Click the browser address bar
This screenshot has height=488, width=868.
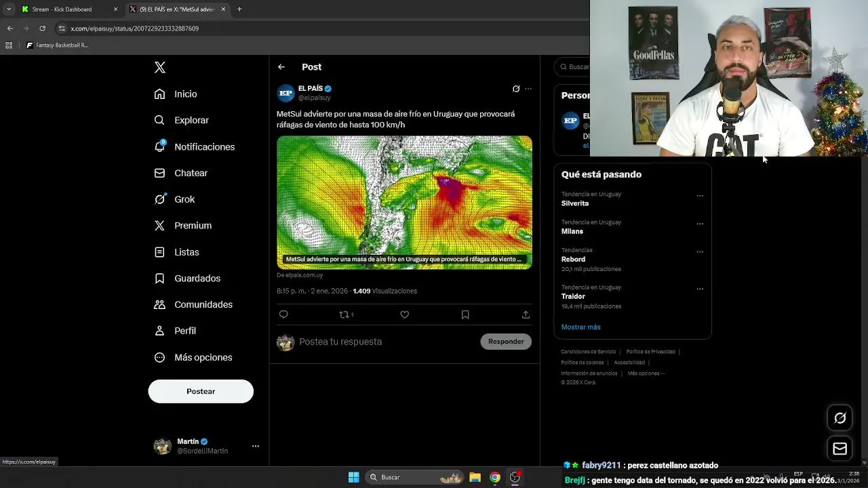[x=319, y=28]
